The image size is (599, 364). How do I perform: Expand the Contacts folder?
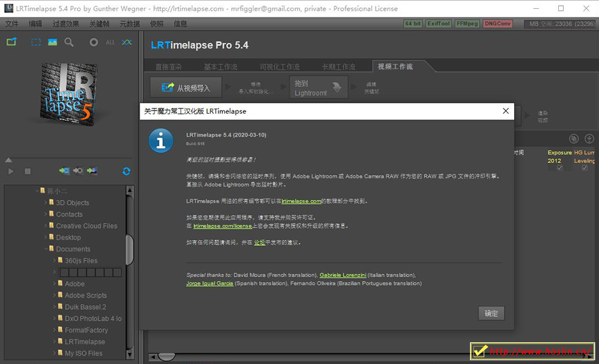point(45,214)
